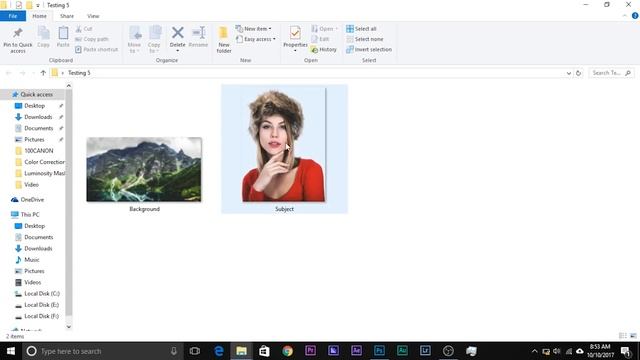Click the Paste ribbon button
640x360 pixels.
(63, 37)
